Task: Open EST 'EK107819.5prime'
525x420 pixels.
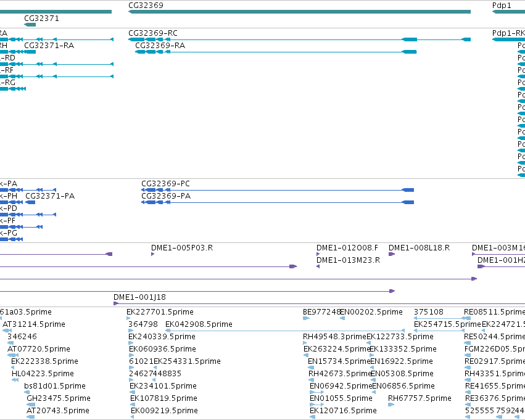Action: (163, 398)
